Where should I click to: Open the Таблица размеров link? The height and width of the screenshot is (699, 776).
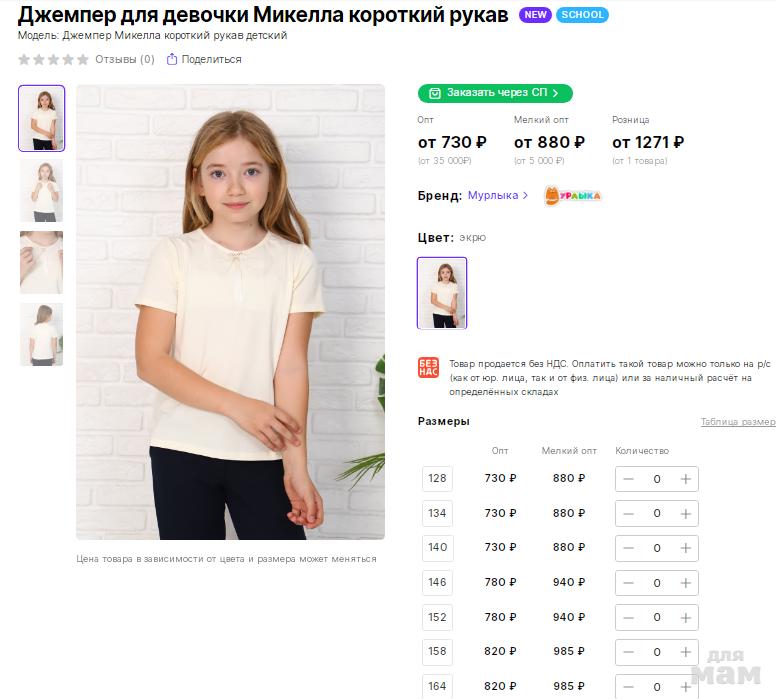(738, 422)
